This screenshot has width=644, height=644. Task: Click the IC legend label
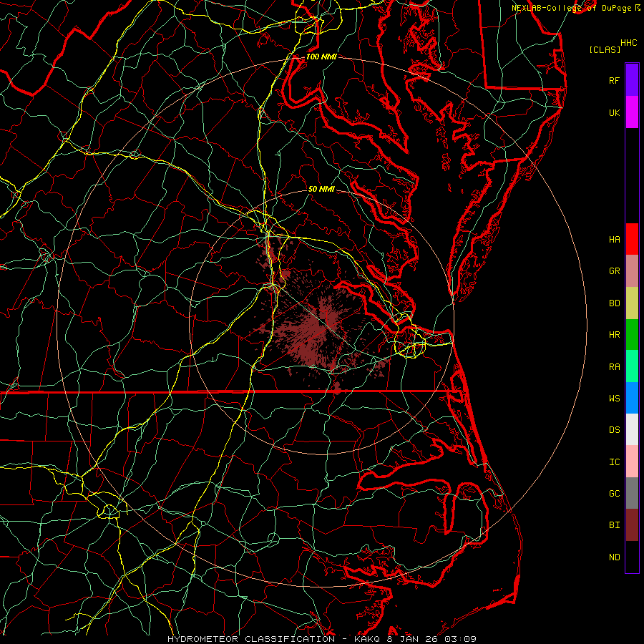pos(614,462)
